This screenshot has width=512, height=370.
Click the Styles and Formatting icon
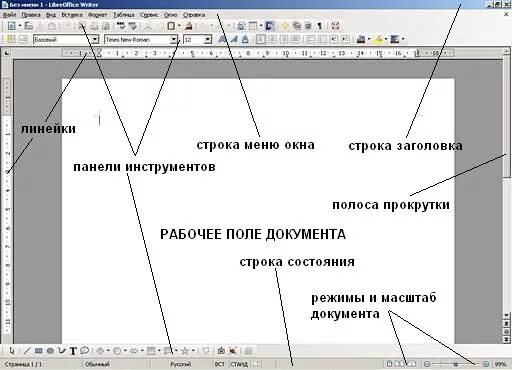click(11, 39)
